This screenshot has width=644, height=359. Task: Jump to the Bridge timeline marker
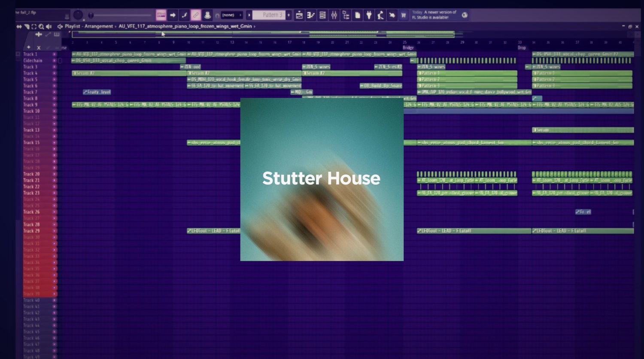click(x=408, y=48)
